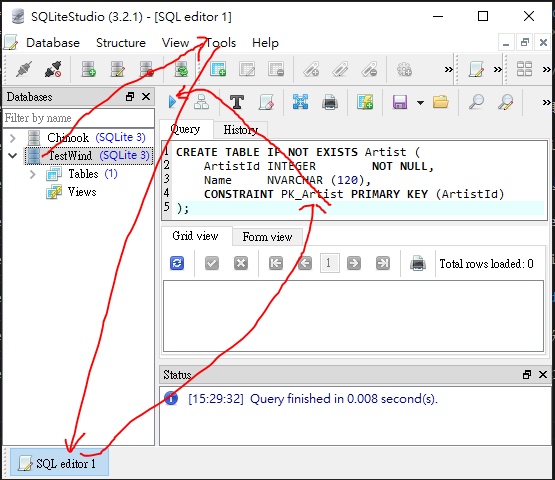Explain query plan icon
The image size is (555, 480).
click(201, 102)
